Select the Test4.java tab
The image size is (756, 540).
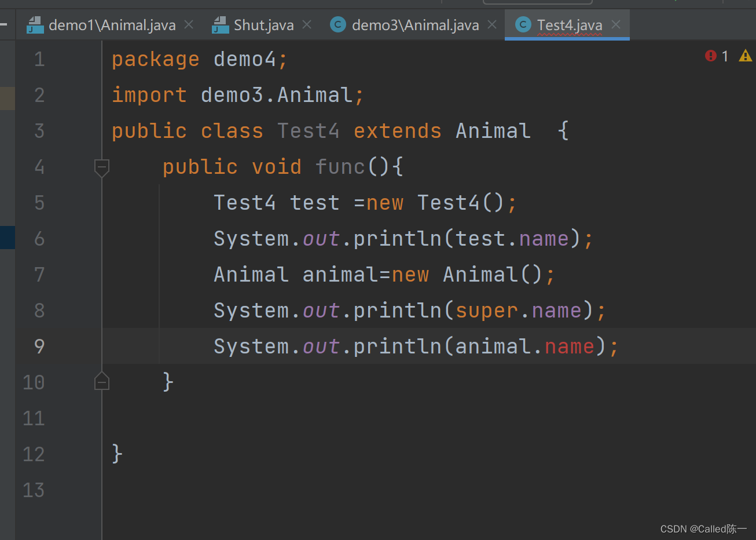click(568, 25)
